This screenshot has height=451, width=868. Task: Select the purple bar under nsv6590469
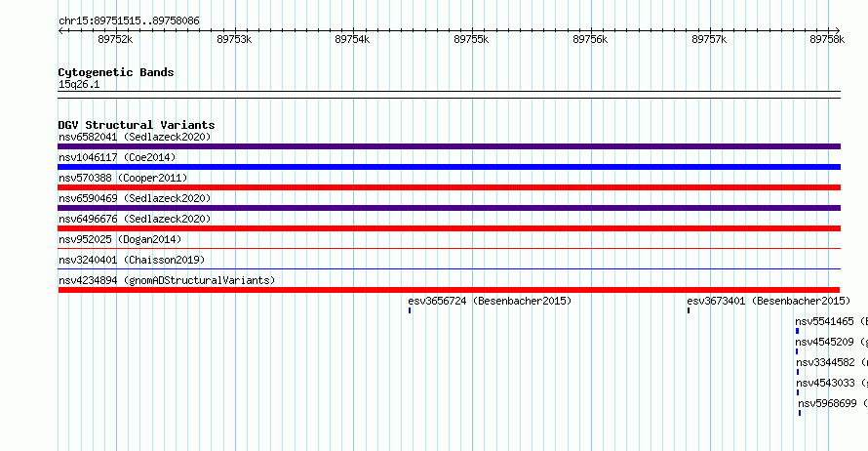pyautogui.click(x=449, y=208)
